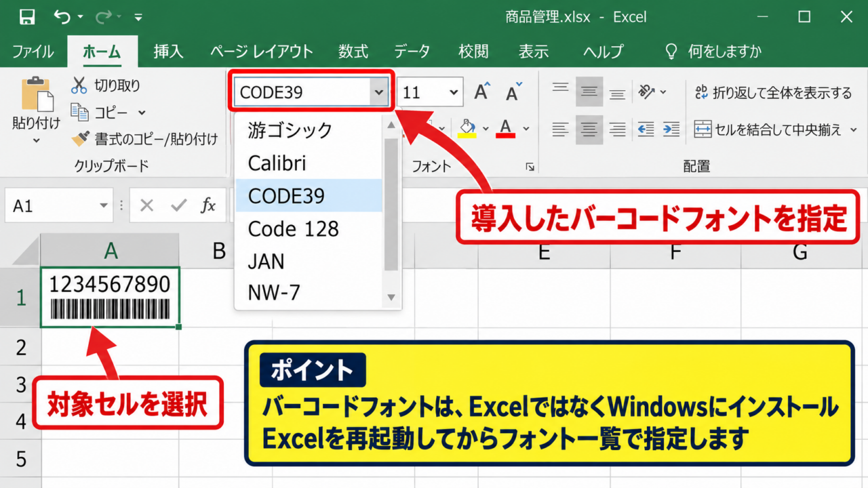868x488 pixels.
Task: Open フォント group dialog launcher
Action: (530, 167)
